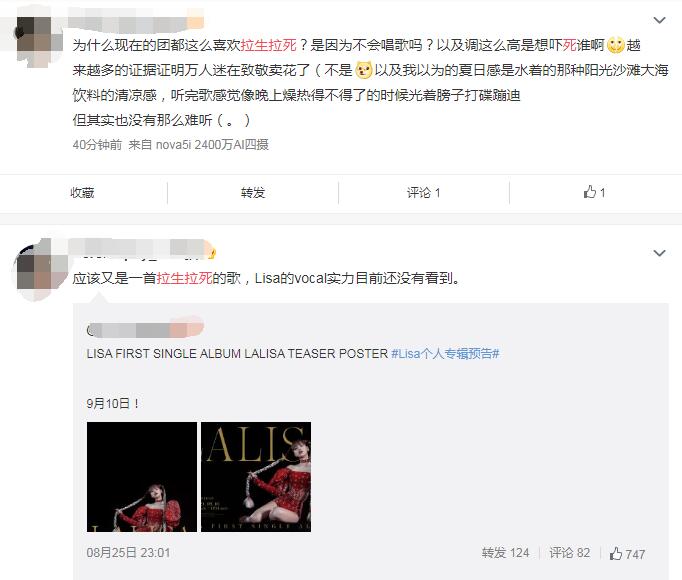Click the 收藏 favorite button
Viewport: 682px width, 580px height.
(x=82, y=192)
